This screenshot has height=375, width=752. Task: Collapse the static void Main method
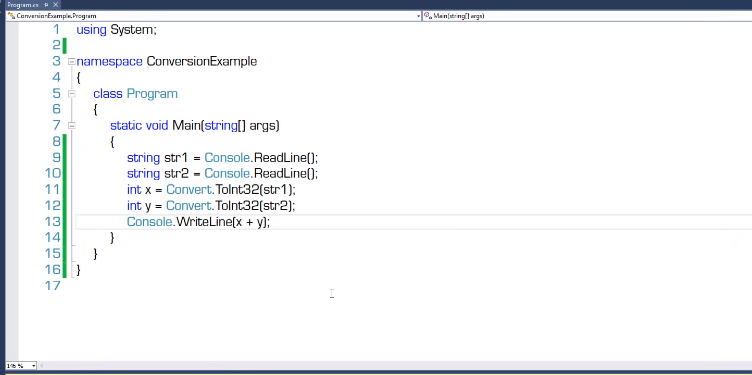(71, 126)
